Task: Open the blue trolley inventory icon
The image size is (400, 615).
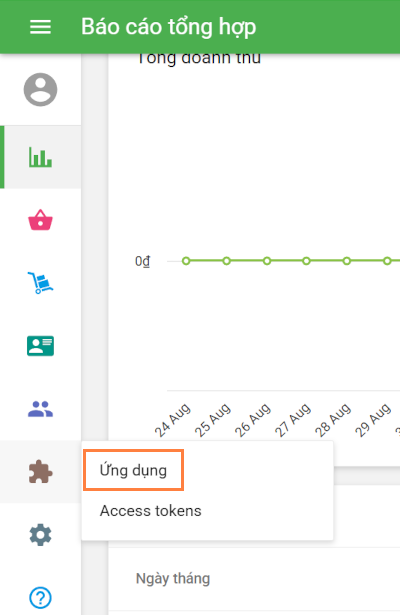Action: 40,283
